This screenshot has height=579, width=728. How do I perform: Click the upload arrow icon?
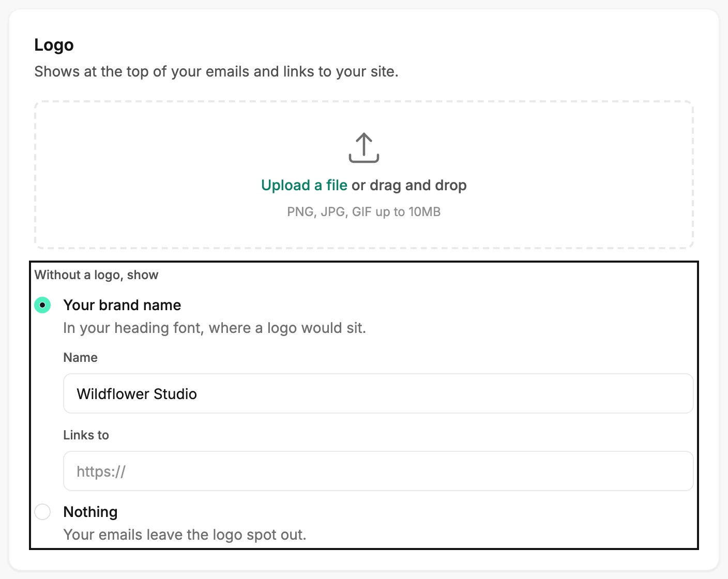(x=364, y=148)
